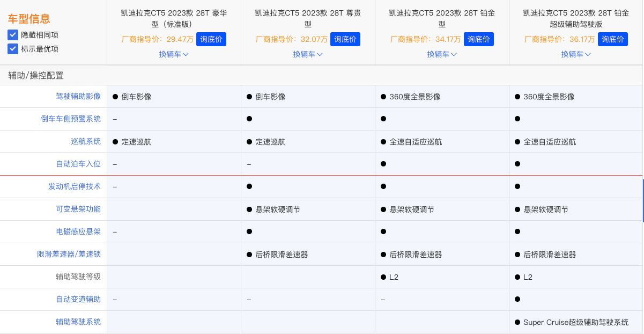Click 360度全景影像 in the 超级辅助驾驶版 column

point(549,97)
